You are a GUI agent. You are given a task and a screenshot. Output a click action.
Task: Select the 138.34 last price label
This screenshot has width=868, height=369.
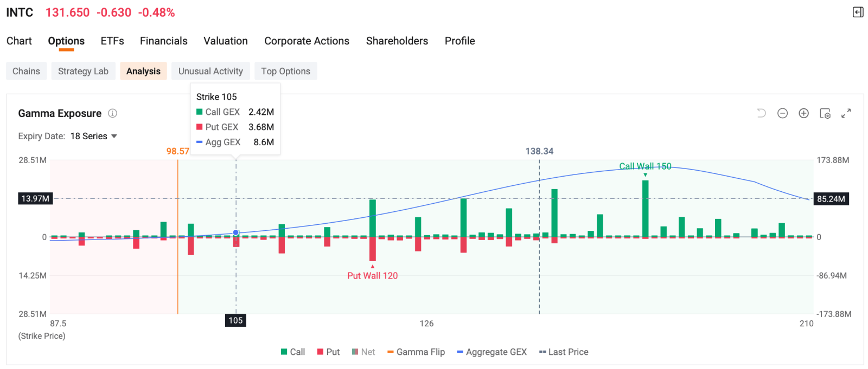(x=539, y=151)
